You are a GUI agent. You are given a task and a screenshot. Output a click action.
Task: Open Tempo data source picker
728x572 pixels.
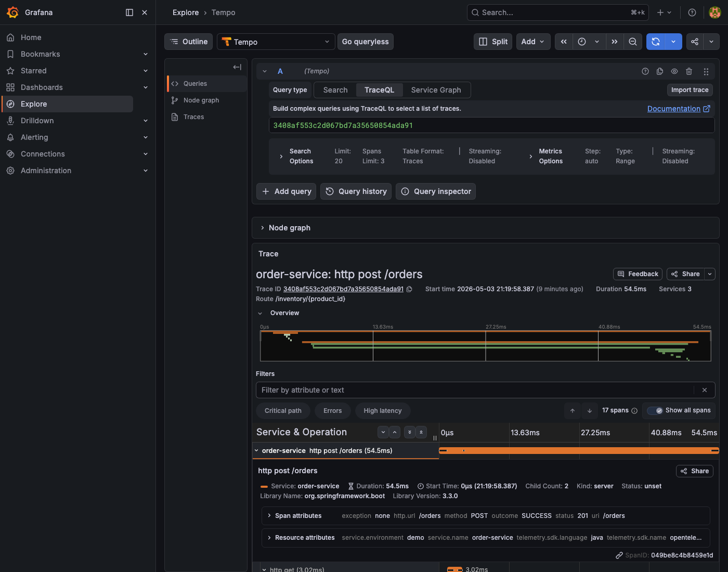276,42
